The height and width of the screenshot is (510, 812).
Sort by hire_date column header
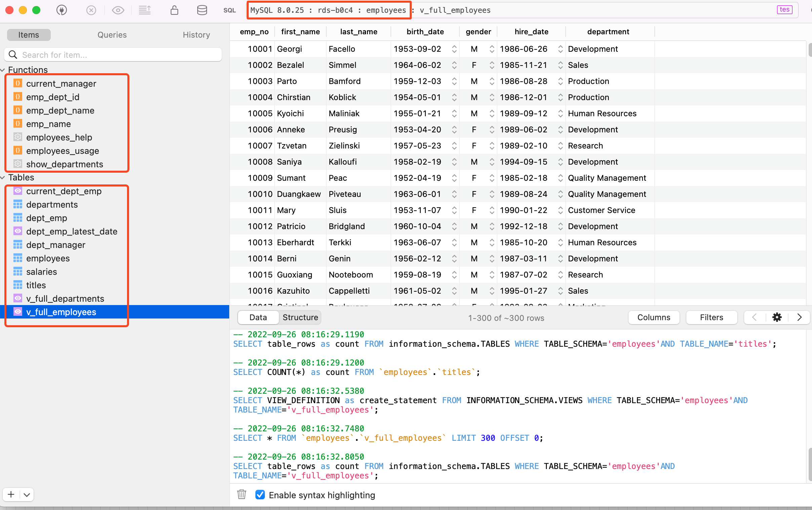[x=531, y=32]
